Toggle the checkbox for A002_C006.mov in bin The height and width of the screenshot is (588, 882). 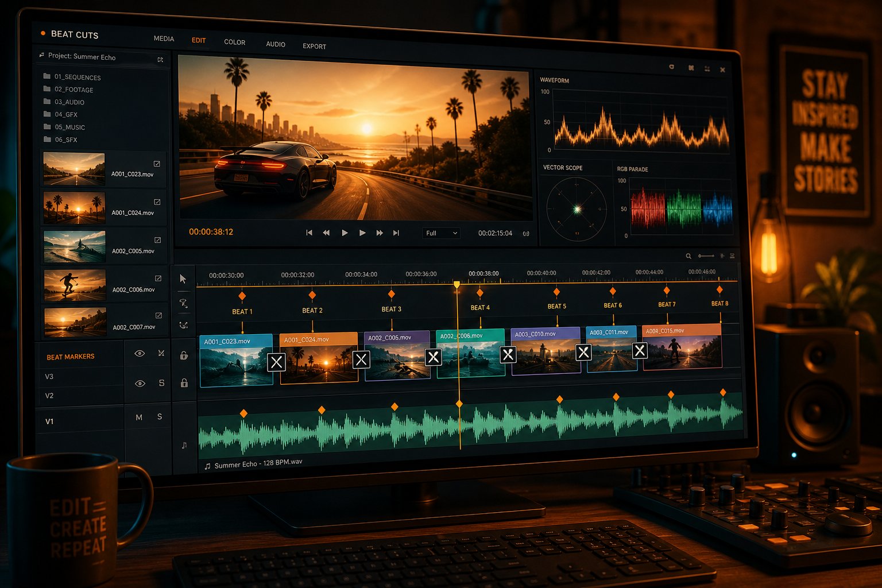158,278
